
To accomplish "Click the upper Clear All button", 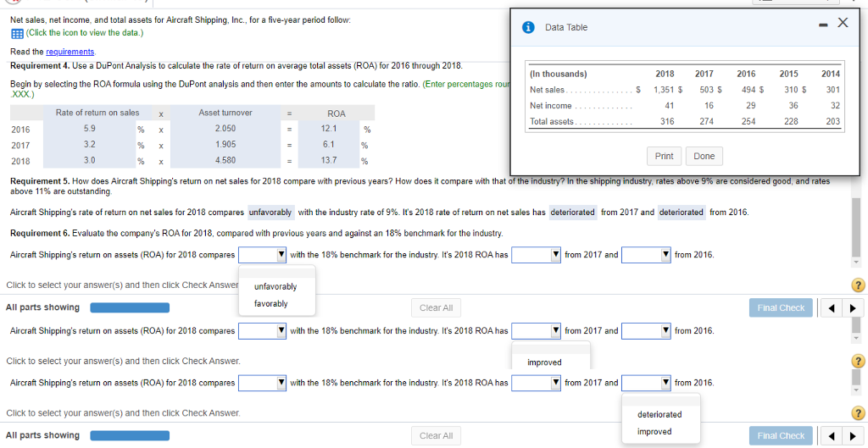I will tap(437, 308).
